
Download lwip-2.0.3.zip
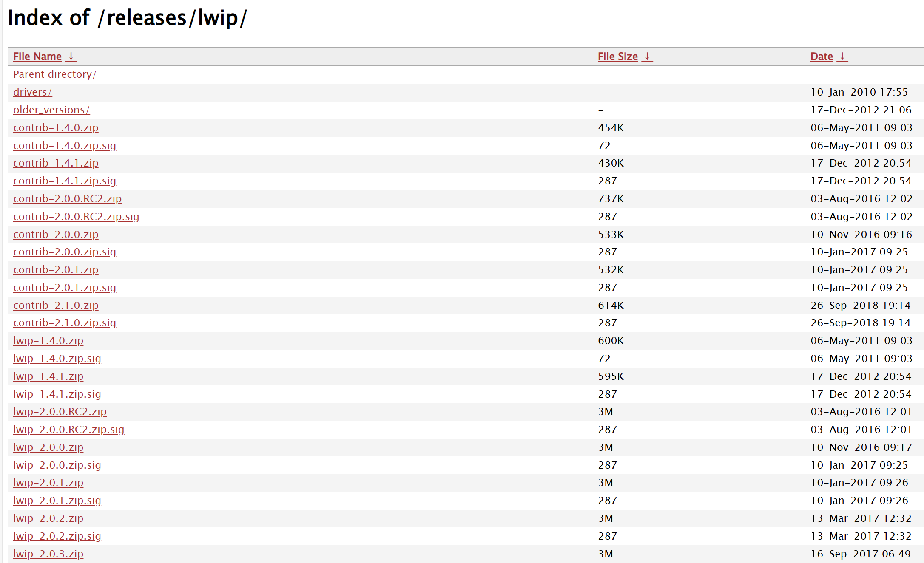48,554
